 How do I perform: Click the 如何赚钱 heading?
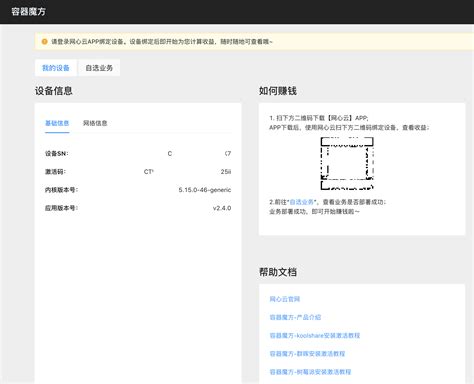[x=278, y=91]
